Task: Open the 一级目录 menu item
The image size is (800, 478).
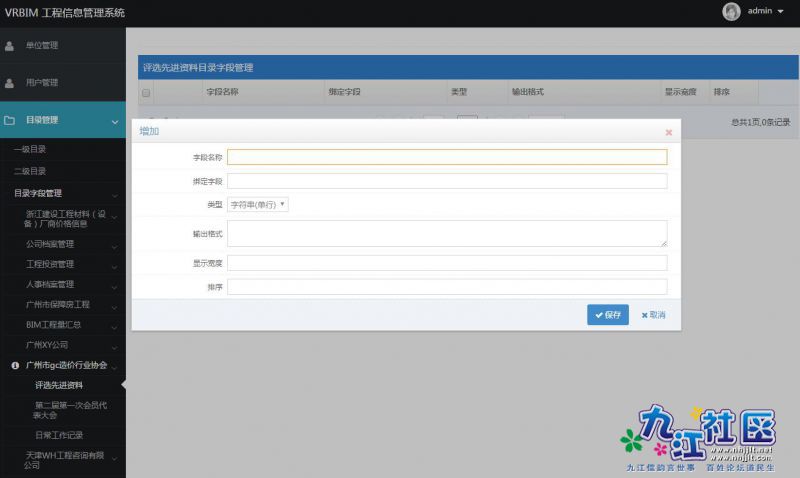Action: click(x=30, y=149)
